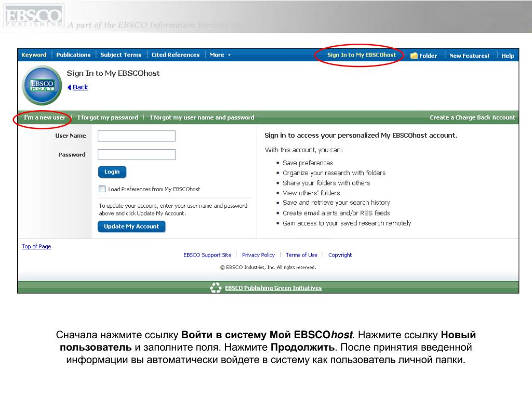Jump to Top of Page link
532x399 pixels.
[x=36, y=246]
